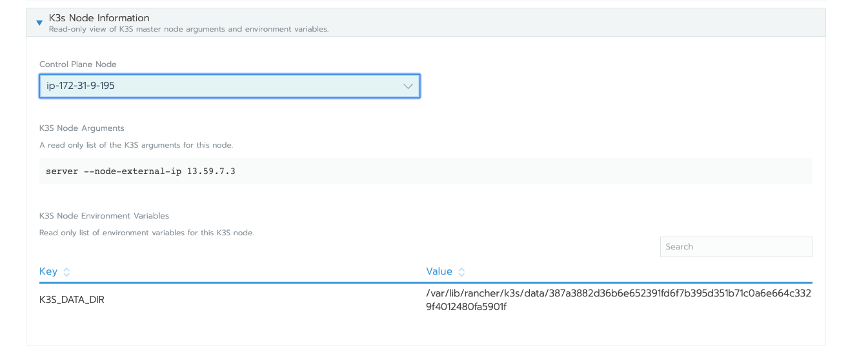
Task: Click the K3S Node Arguments label
Action: click(x=82, y=128)
